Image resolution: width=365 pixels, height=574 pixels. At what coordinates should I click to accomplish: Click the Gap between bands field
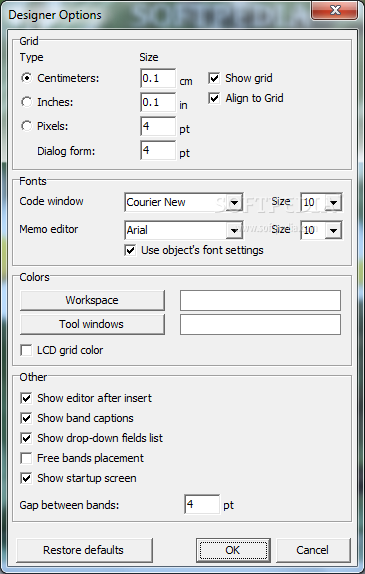(x=202, y=504)
